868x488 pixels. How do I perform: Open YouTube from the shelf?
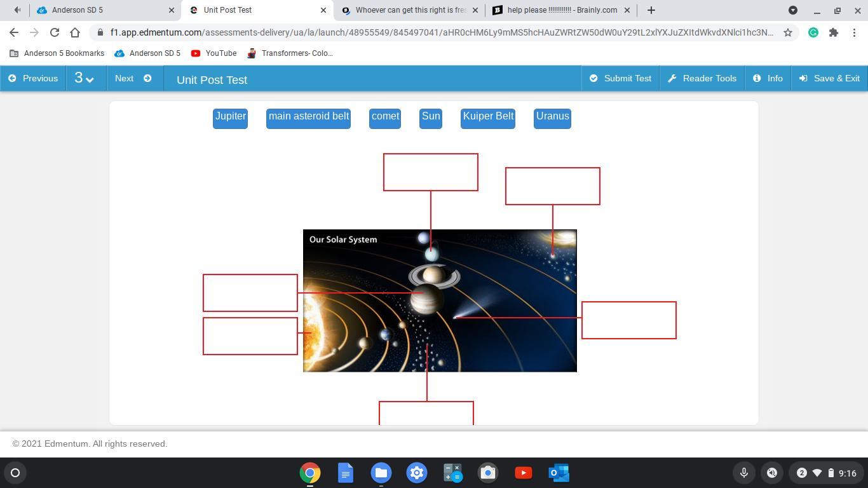[524, 473]
